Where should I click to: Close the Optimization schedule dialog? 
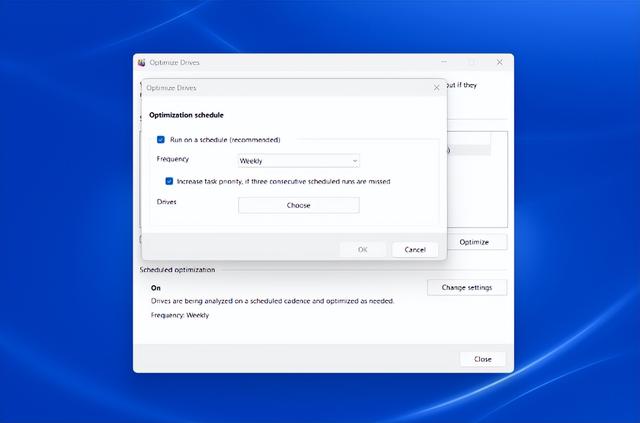coord(436,88)
